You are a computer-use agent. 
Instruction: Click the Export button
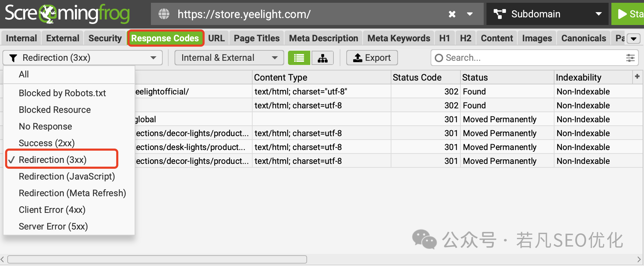(372, 58)
